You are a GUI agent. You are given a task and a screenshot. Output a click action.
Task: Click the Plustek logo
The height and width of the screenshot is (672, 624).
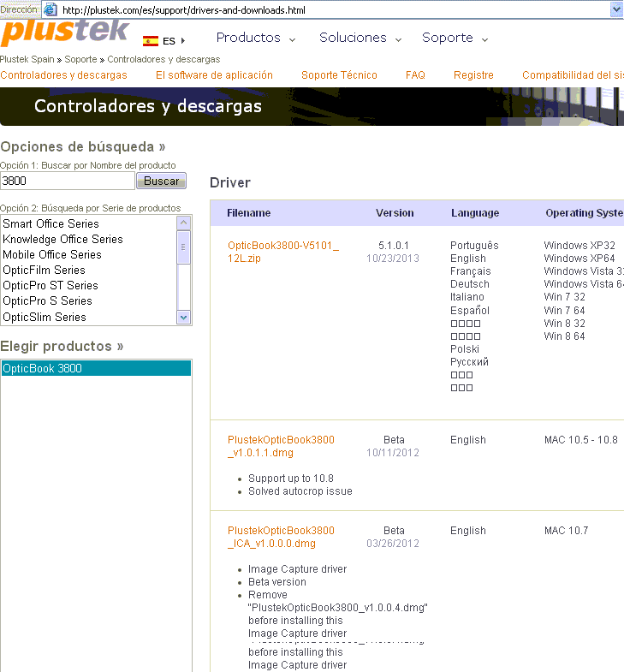coord(64,33)
